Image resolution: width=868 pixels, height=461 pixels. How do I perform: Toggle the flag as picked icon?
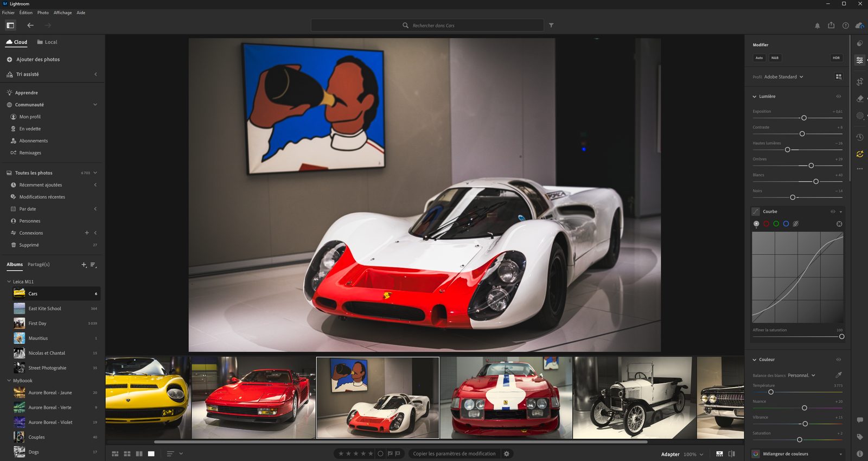(x=390, y=454)
